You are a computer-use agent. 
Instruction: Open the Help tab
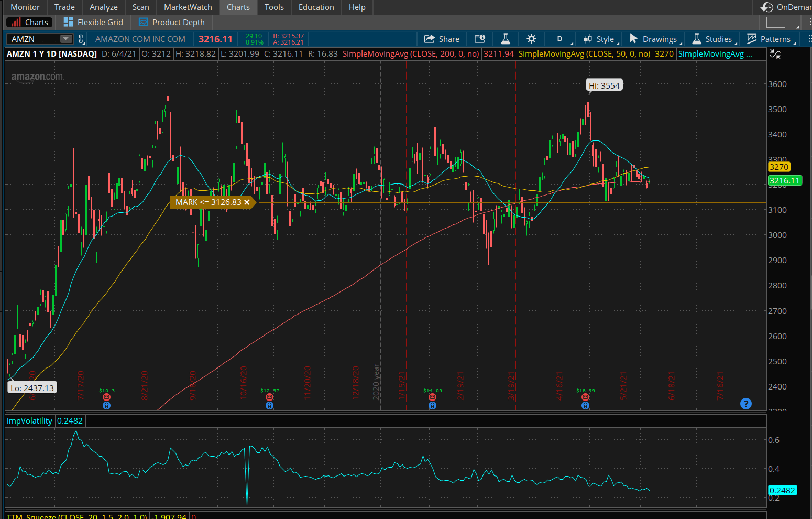pyautogui.click(x=357, y=7)
